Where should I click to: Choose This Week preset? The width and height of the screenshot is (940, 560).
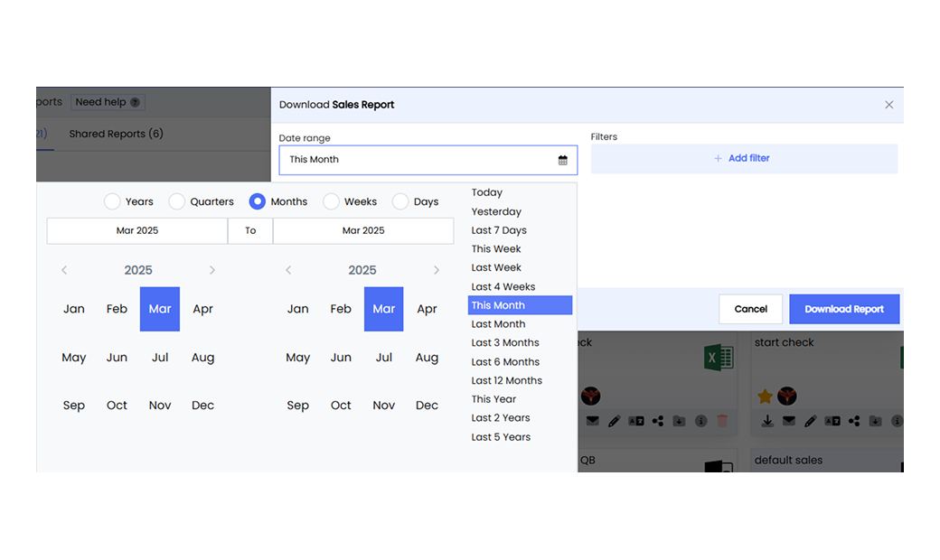pos(496,249)
